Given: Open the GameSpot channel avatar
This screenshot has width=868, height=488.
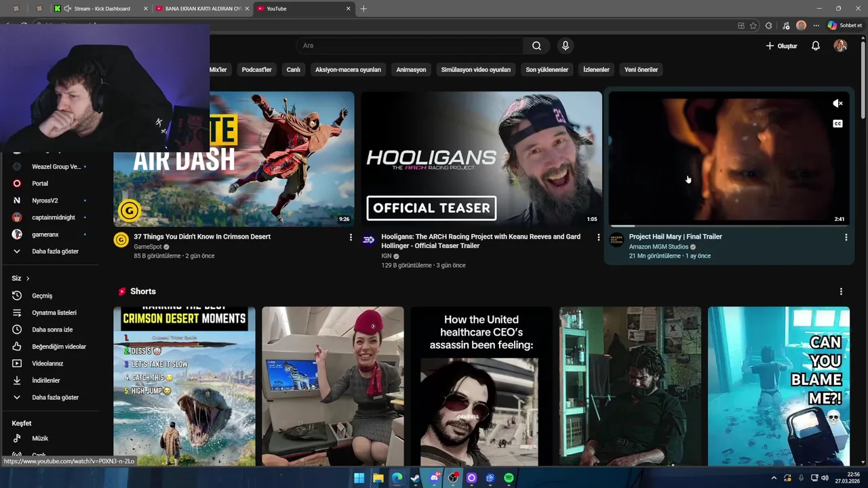Looking at the screenshot, I should click(121, 240).
